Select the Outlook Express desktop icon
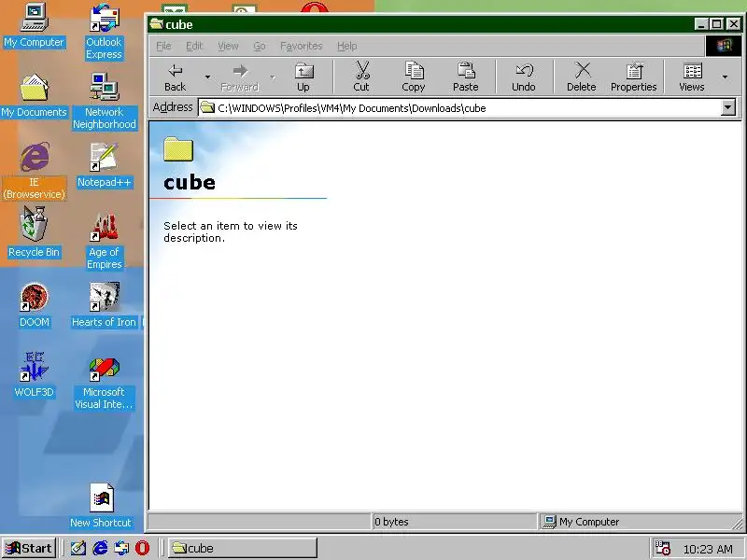This screenshot has width=747, height=560. click(104, 32)
